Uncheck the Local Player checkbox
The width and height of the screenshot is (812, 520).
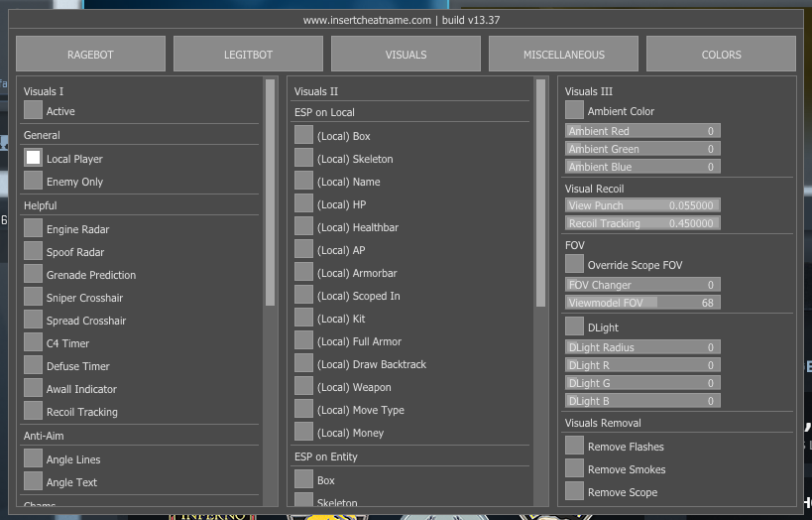coord(34,158)
